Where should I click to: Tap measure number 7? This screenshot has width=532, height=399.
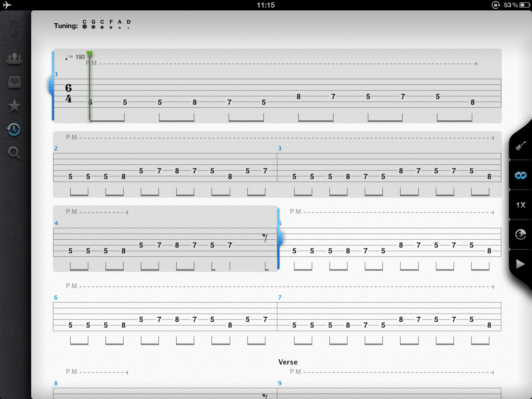click(x=280, y=297)
